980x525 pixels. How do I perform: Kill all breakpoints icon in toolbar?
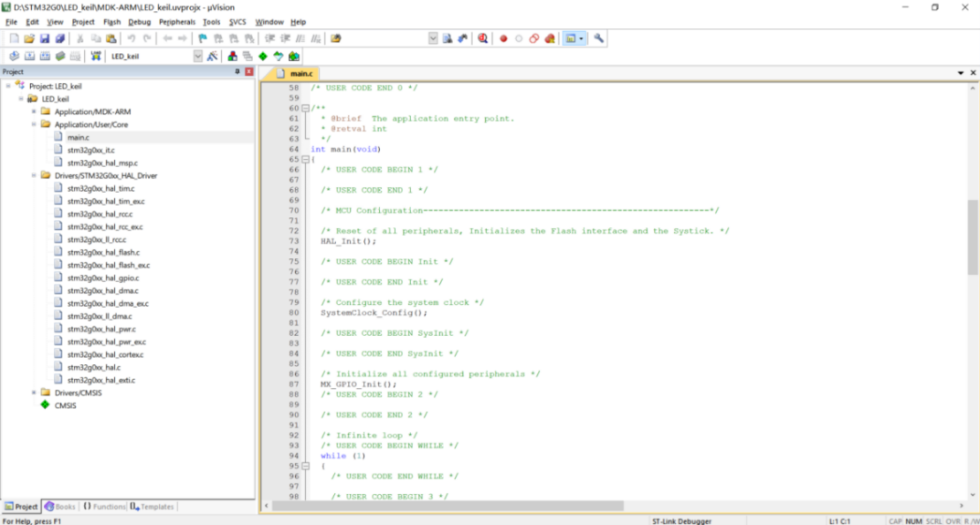(550, 39)
